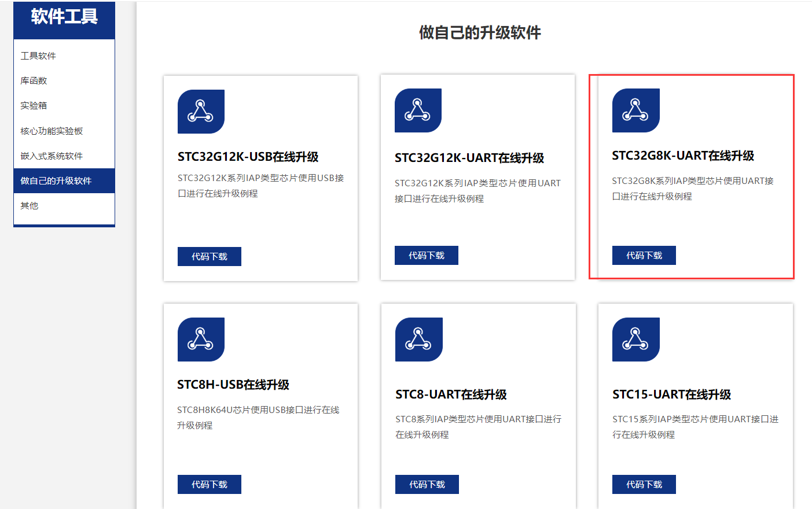Click the STC15-UART card network icon
This screenshot has width=812, height=509.
[x=635, y=340]
